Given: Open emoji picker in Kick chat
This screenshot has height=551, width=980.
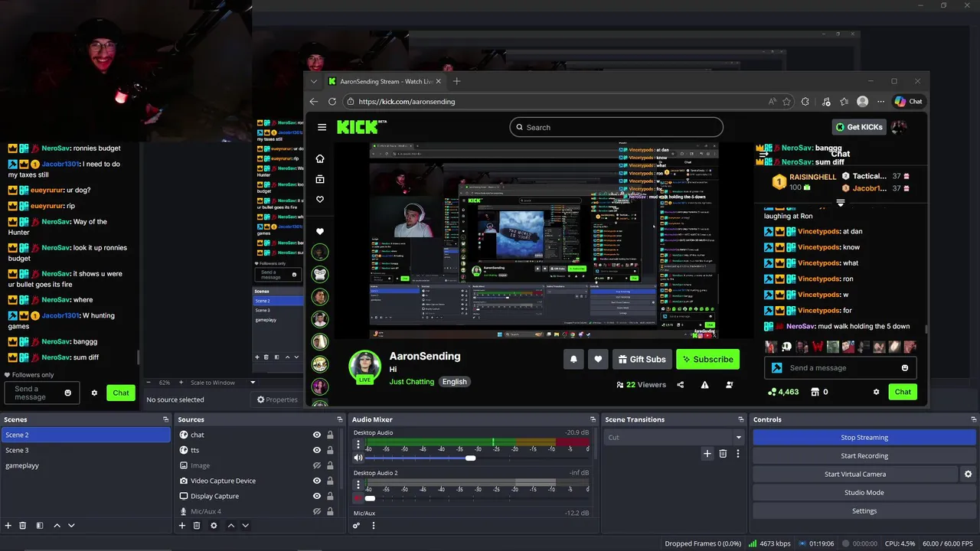Looking at the screenshot, I should coord(905,368).
